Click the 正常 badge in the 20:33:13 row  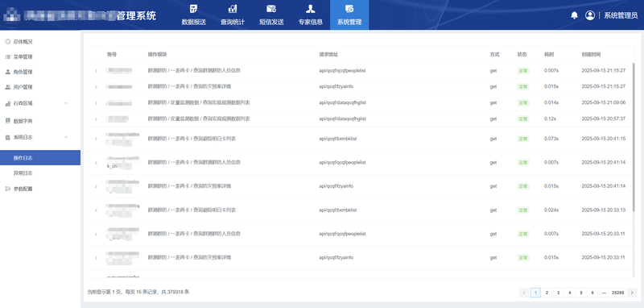pyautogui.click(x=522, y=210)
